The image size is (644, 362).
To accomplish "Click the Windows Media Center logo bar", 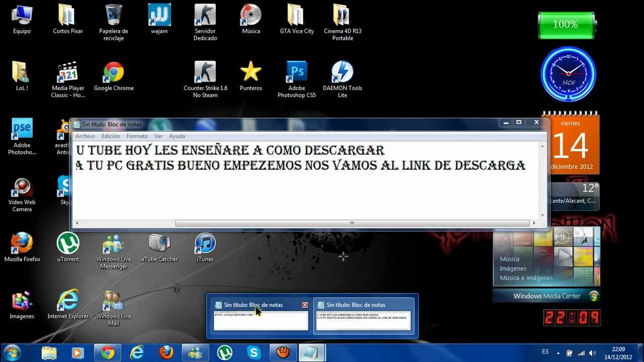I will (x=546, y=296).
